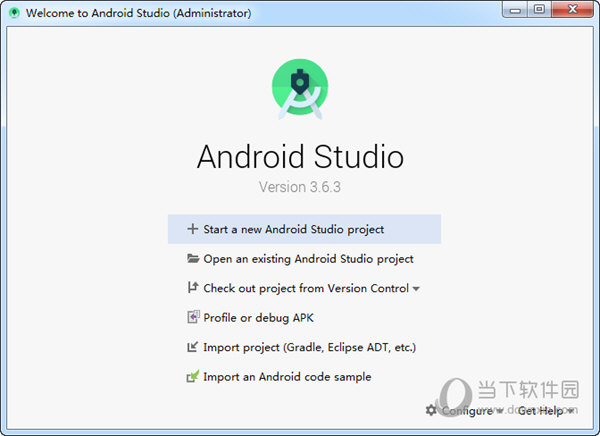Click the Android Studio title bar icon
Image resolution: width=600 pixels, height=436 pixels.
click(14, 13)
